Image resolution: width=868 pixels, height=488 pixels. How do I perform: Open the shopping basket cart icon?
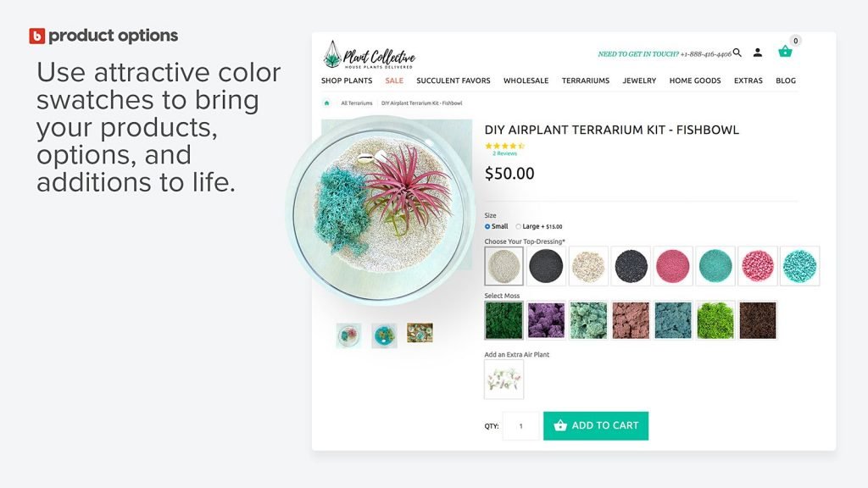point(785,52)
